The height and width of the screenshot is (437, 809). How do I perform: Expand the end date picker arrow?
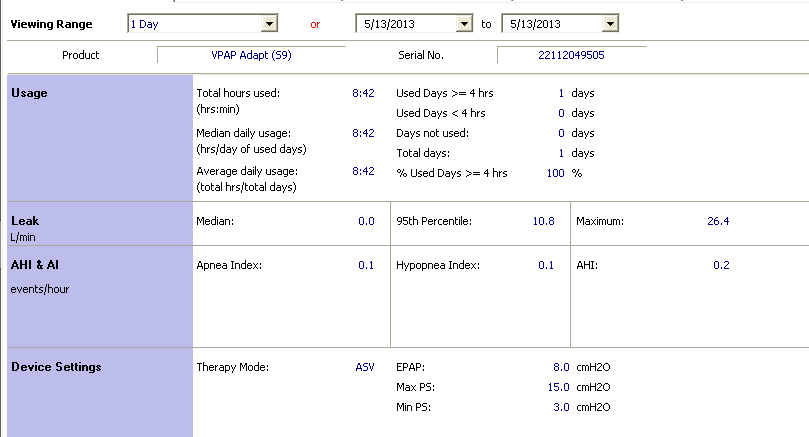point(610,24)
